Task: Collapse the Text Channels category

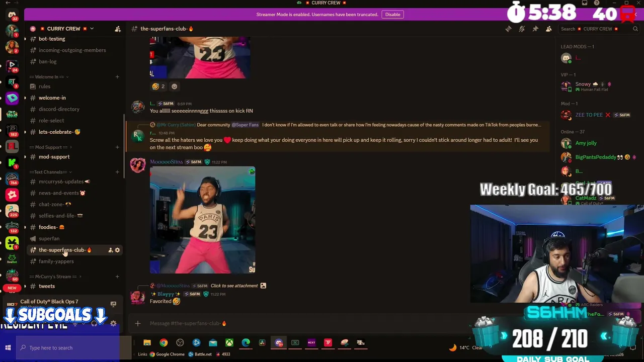Action: [x=49, y=172]
